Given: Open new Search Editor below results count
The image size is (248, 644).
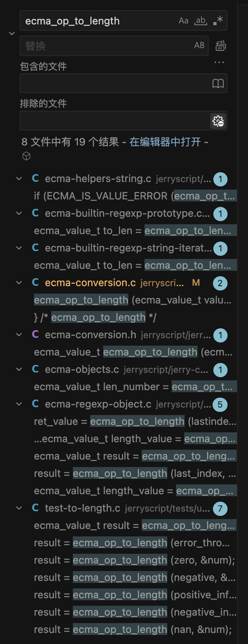Looking at the screenshot, I should click(26, 156).
